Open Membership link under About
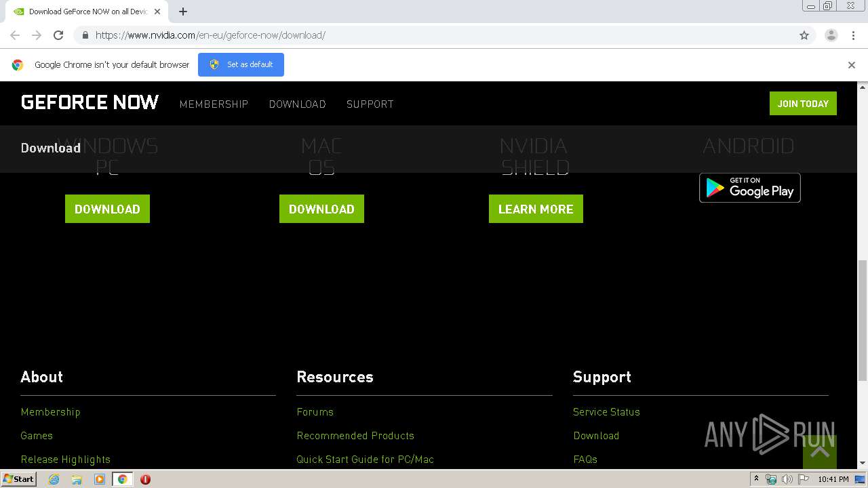 click(50, 412)
